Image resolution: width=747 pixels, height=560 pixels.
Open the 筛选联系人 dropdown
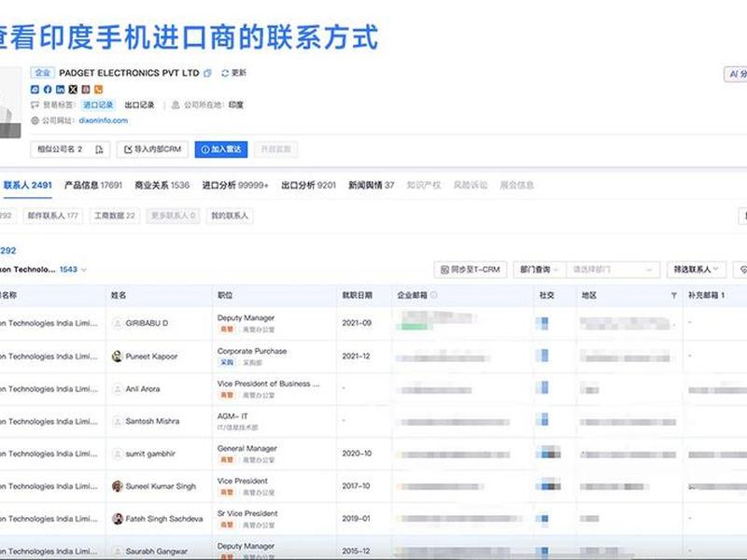(x=696, y=270)
